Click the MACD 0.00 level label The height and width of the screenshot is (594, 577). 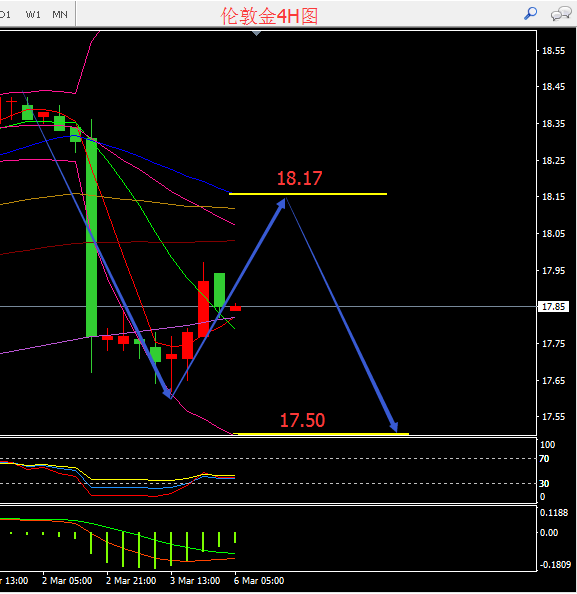click(x=549, y=533)
